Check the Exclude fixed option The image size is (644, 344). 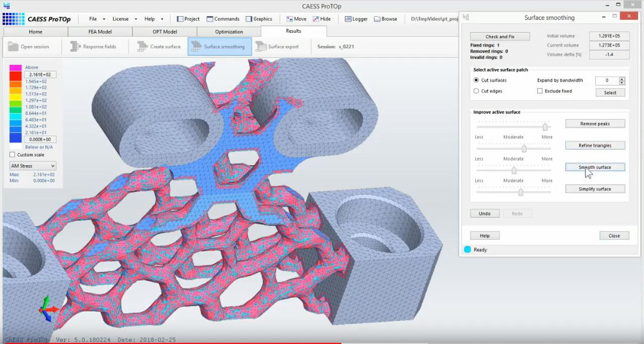(540, 91)
